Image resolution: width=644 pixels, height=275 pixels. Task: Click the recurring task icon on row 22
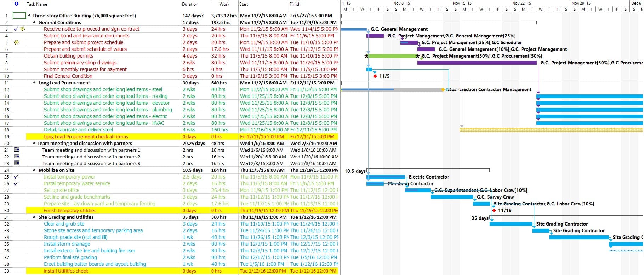[x=16, y=157]
